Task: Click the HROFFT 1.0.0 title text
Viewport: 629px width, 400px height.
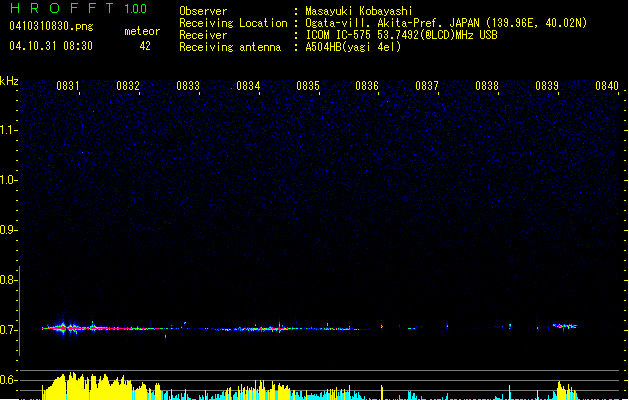Action: [x=78, y=8]
